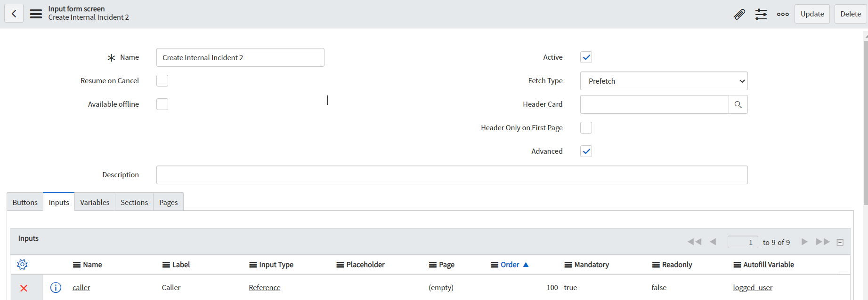Open the Input Type column menu icon
Image resolution: width=868 pixels, height=300 pixels.
pos(253,265)
